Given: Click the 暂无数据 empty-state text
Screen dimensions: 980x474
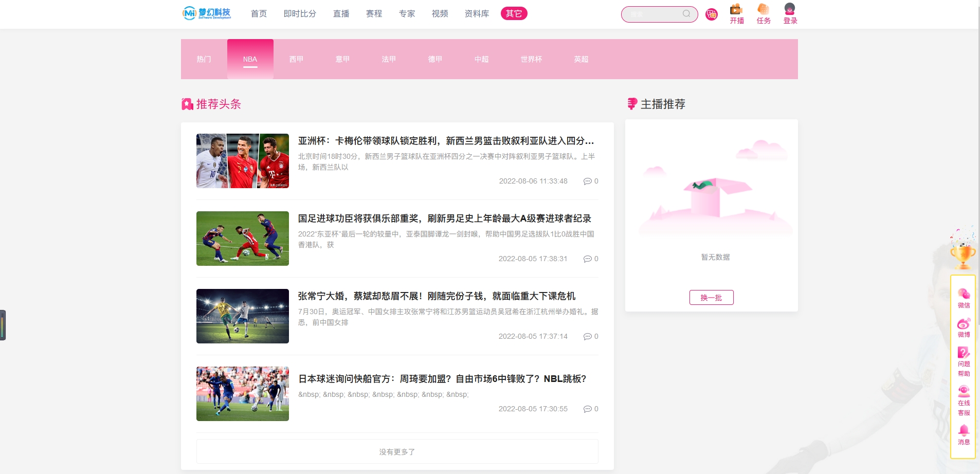Looking at the screenshot, I should click(716, 257).
